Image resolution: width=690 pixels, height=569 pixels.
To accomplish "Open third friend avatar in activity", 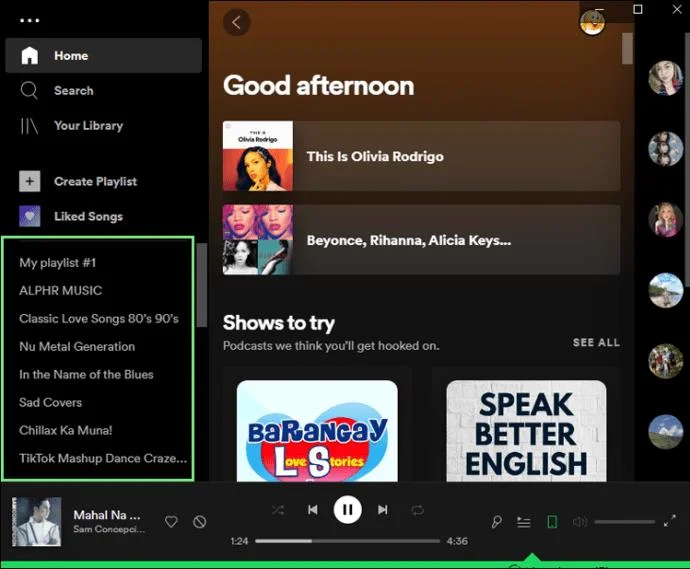I will pyautogui.click(x=665, y=220).
